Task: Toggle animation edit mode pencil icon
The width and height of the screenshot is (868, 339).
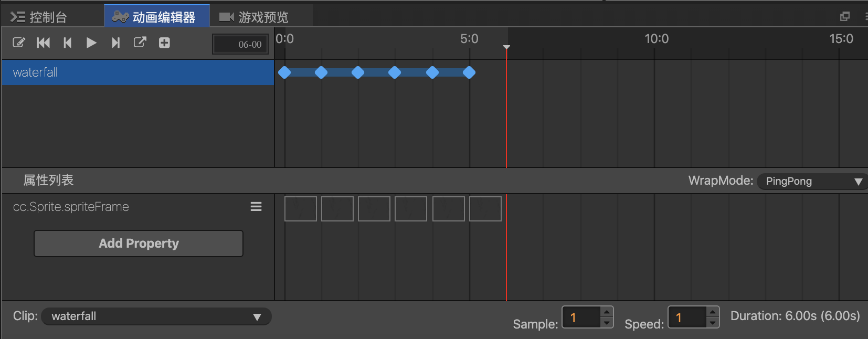Action: tap(19, 43)
